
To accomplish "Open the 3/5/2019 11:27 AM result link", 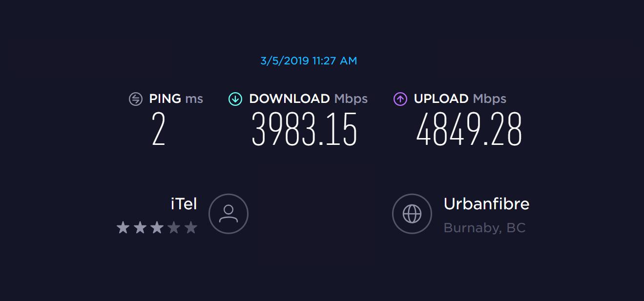I will point(309,61).
